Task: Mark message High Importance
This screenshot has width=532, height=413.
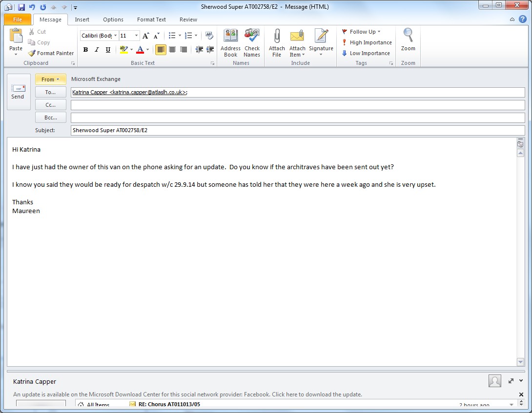Action: tap(367, 42)
